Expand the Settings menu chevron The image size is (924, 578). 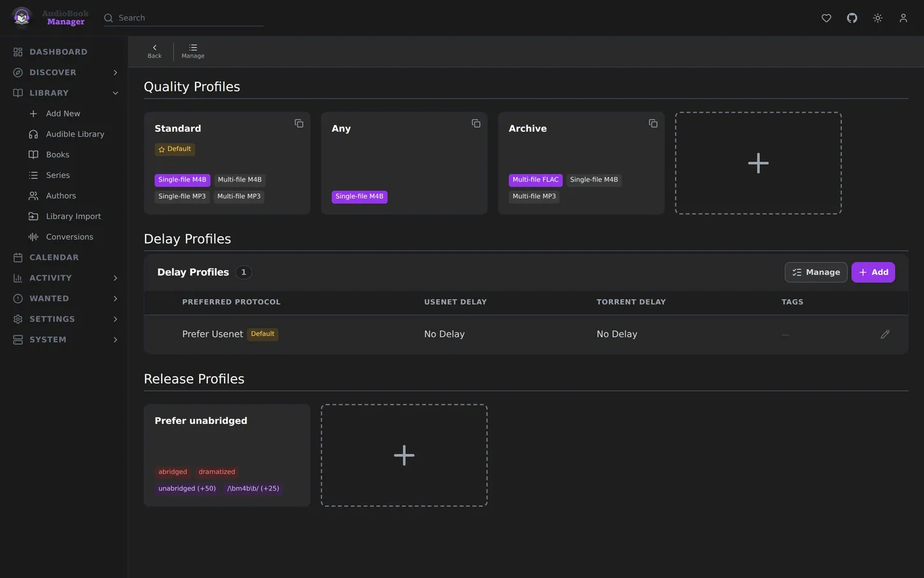[x=116, y=319]
